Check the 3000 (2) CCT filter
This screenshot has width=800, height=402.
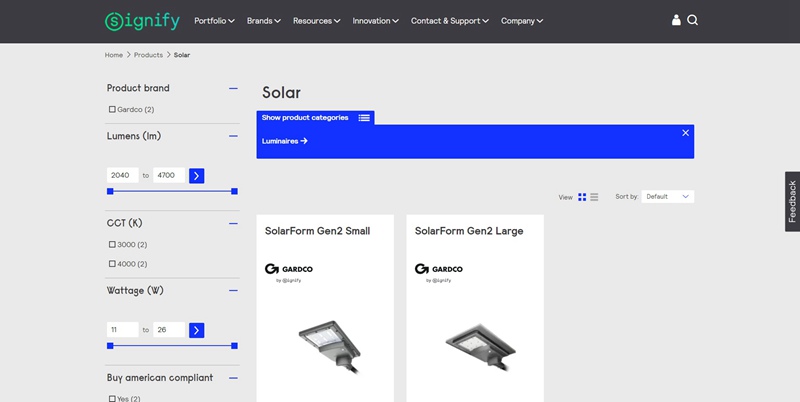(x=112, y=244)
